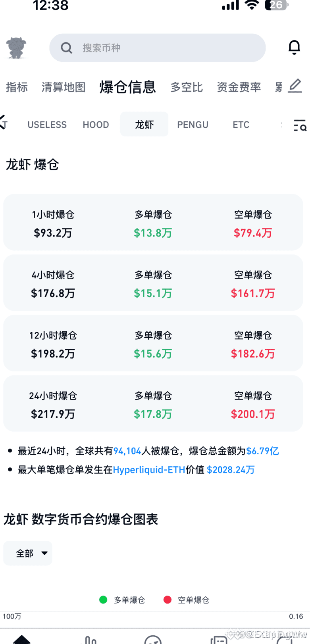Open the bar chart bottom navigation icon
The image size is (310, 644).
point(88,639)
